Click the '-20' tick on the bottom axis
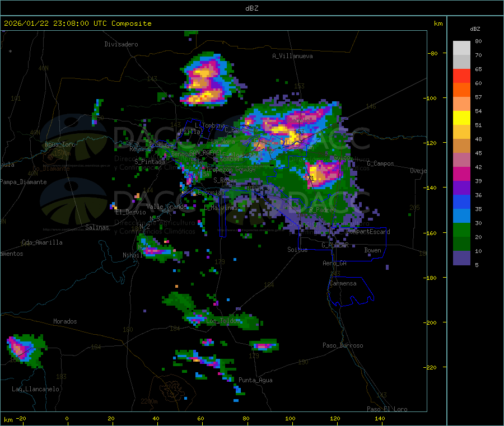Viewport: 504px width, 426px height. click(21, 419)
